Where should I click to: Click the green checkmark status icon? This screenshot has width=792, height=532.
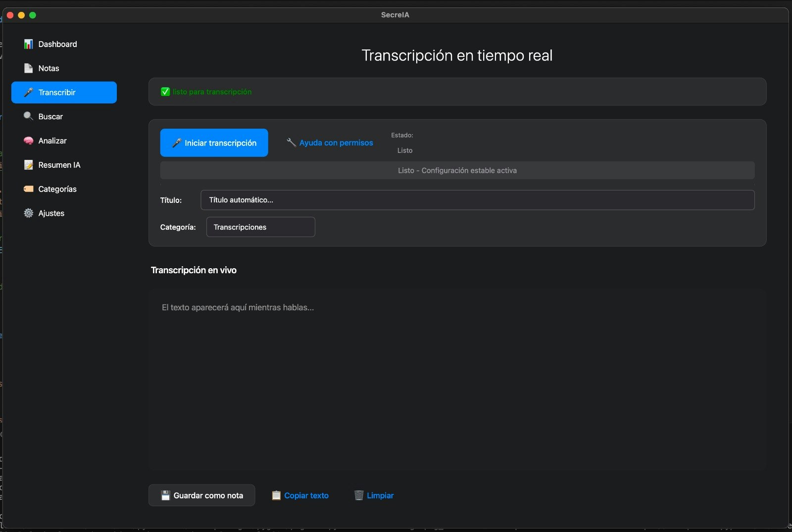pos(165,92)
